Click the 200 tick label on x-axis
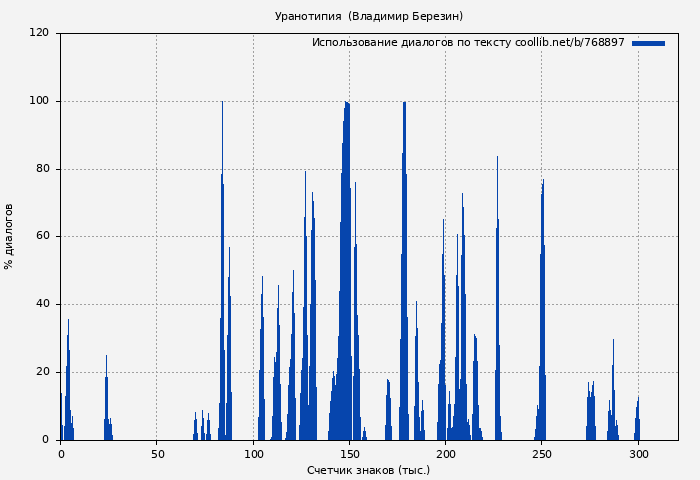 [x=446, y=454]
